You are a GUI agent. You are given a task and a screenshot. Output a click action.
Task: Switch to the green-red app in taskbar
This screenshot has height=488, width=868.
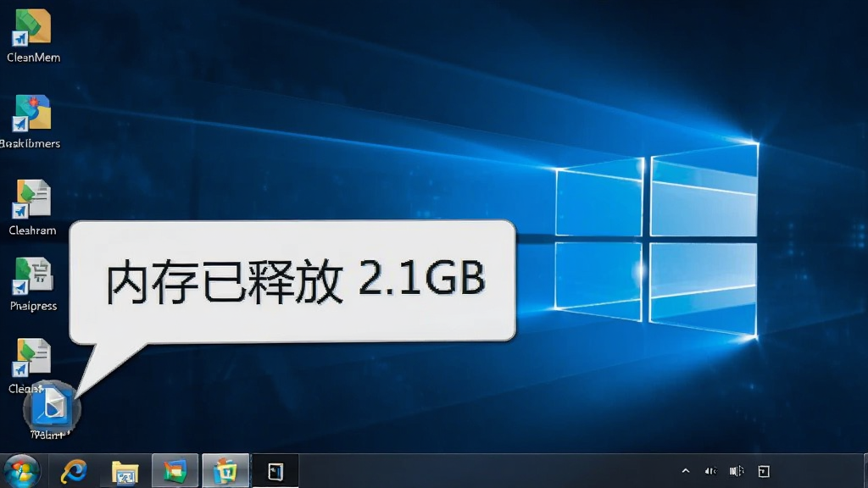click(175, 471)
